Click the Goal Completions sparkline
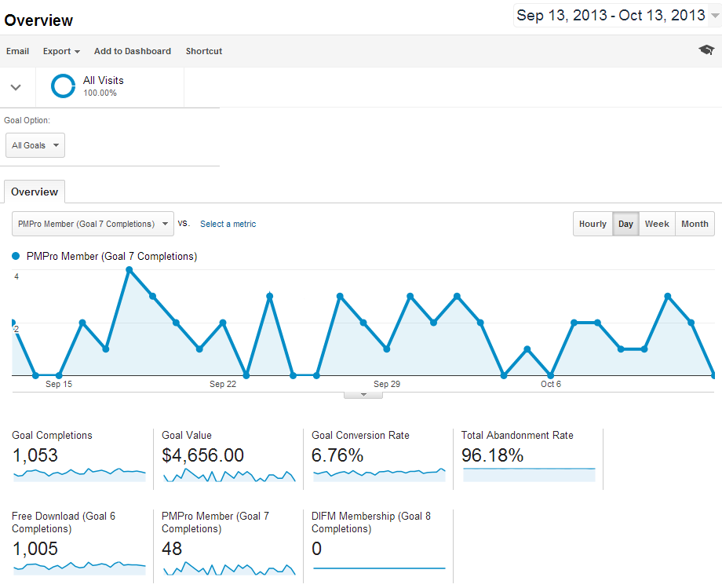The height and width of the screenshot is (588, 722). click(80, 475)
